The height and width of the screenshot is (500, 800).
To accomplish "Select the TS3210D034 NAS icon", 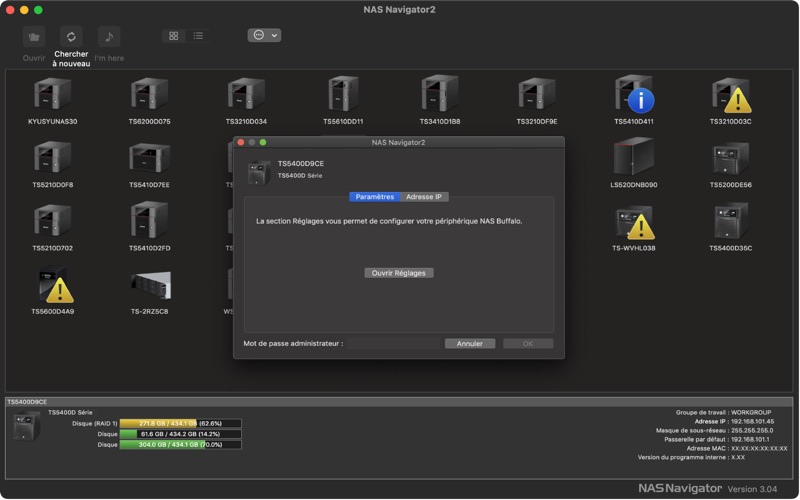I will coord(246,94).
